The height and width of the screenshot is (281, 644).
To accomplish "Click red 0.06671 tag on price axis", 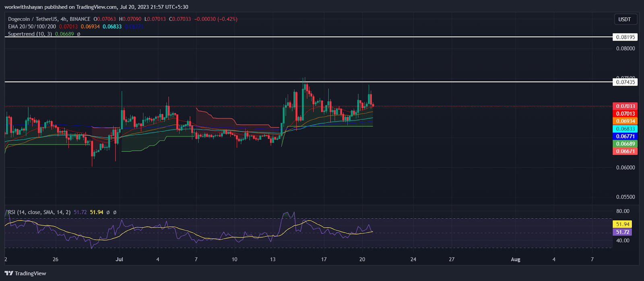I will [625, 151].
